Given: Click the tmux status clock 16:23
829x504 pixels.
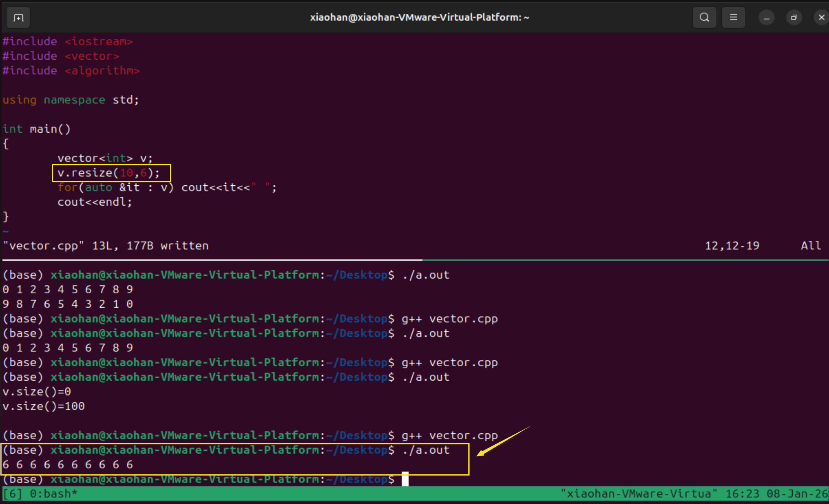Looking at the screenshot, I should pyautogui.click(x=742, y=494).
